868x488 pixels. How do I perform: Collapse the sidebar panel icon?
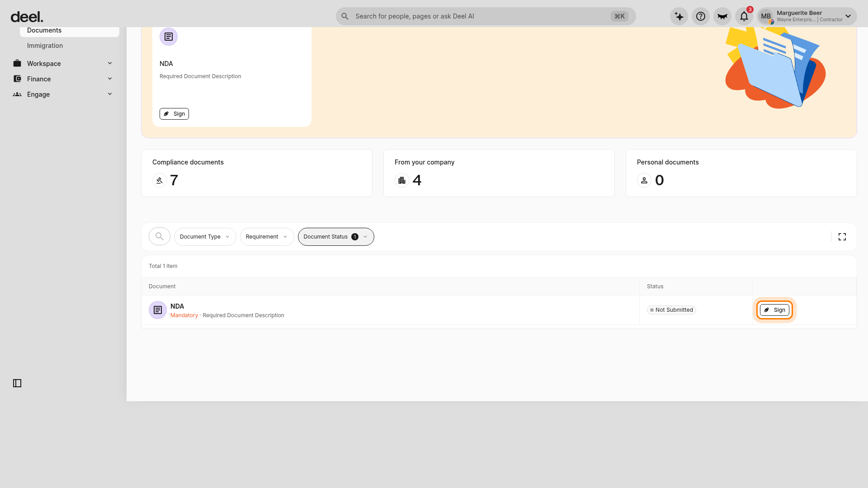point(17,383)
